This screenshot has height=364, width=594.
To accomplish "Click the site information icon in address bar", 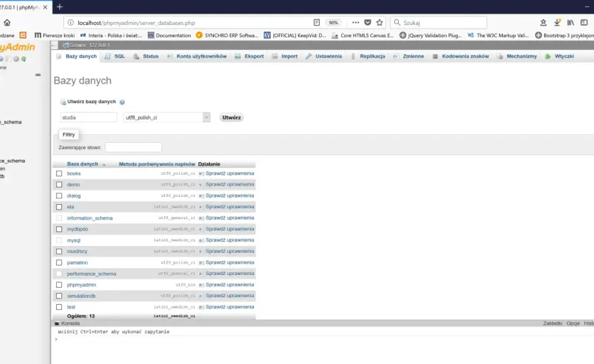I will click(x=70, y=23).
